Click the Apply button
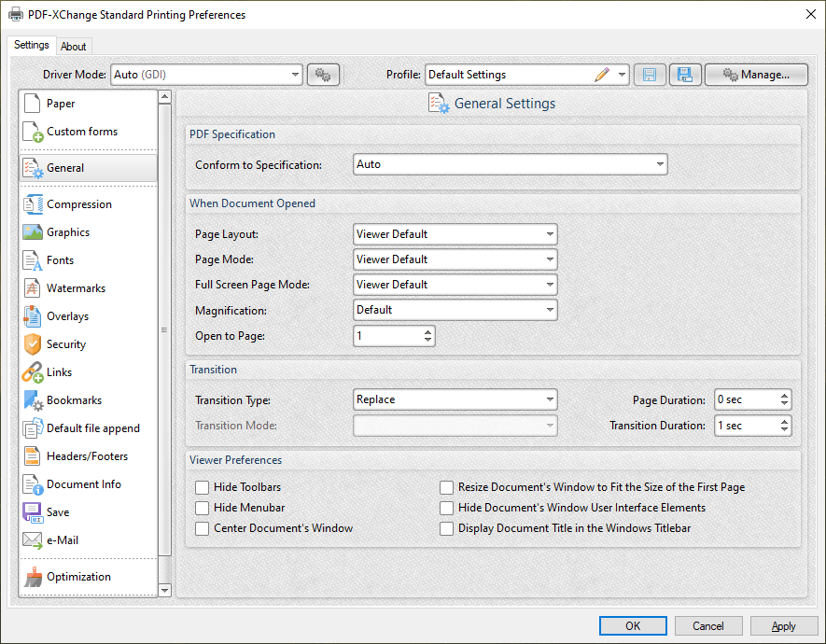This screenshot has height=644, width=826. pos(784,625)
